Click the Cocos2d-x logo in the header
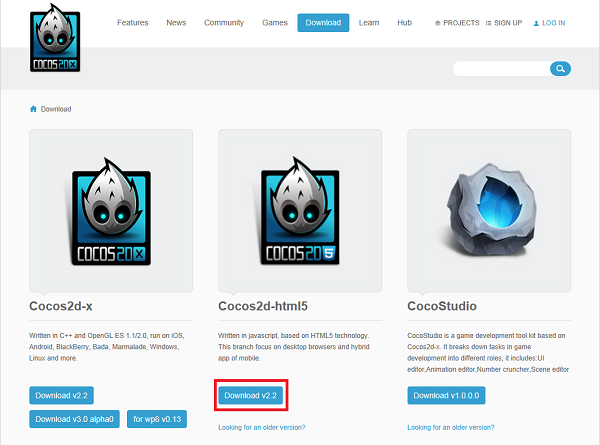600x445 pixels. pos(55,37)
